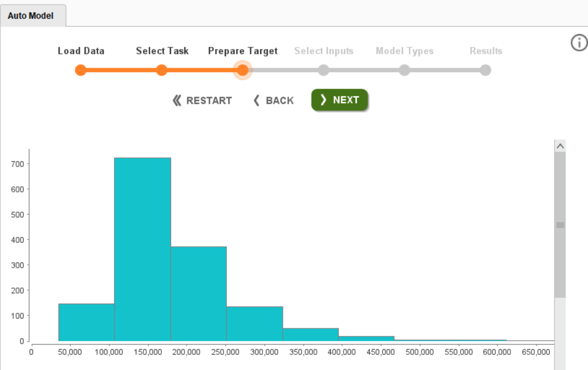This screenshot has width=588, height=370.
Task: Go BACK to previous step
Action: click(273, 101)
